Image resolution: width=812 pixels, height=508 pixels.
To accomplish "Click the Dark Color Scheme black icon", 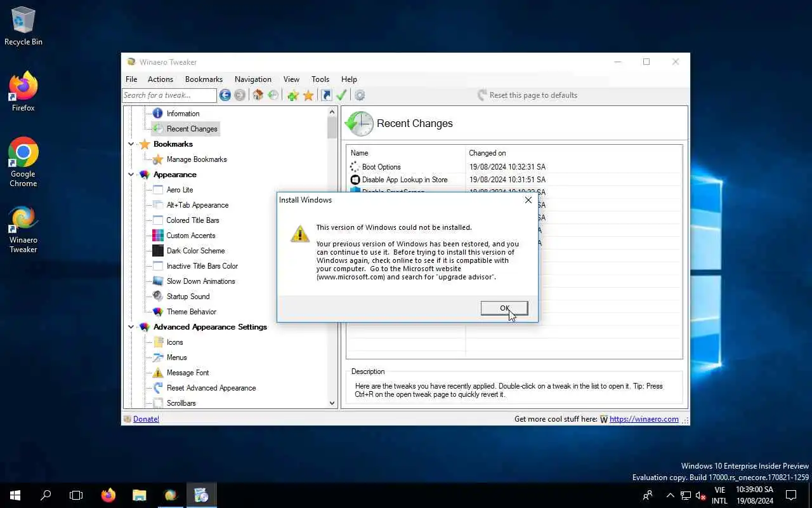I will [157, 251].
